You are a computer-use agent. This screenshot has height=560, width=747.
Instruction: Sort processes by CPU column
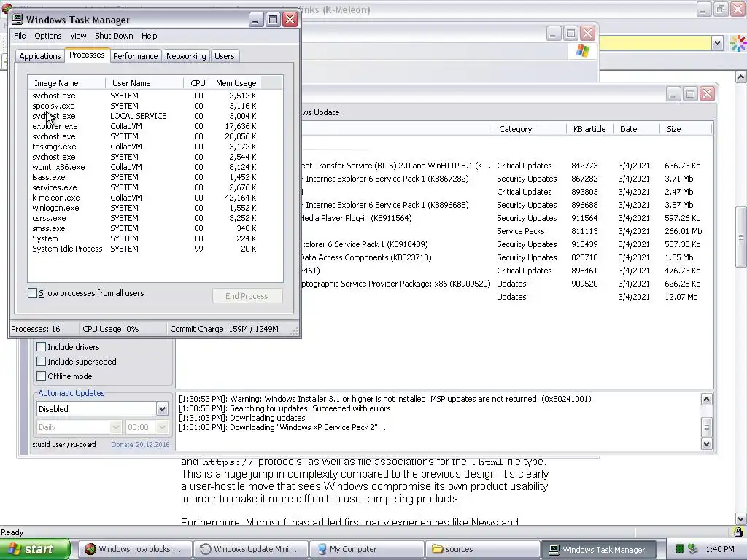(197, 83)
